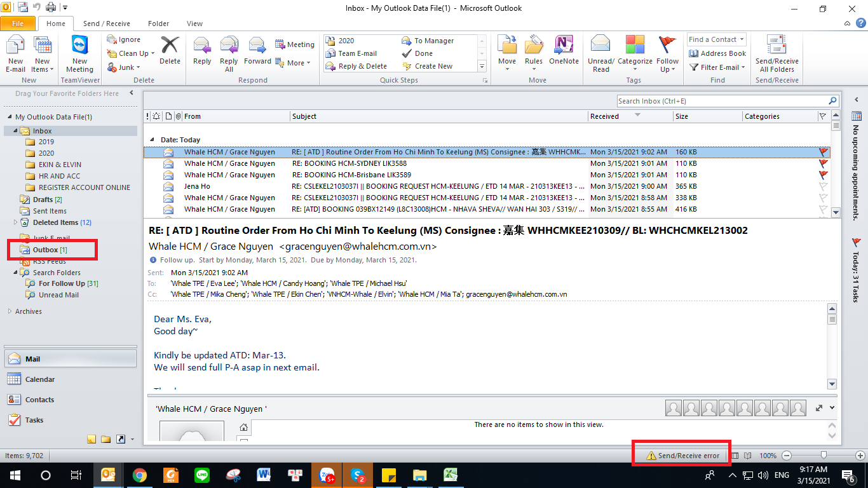Click Reply All in ribbon
This screenshot has width=868, height=488.
tap(229, 55)
